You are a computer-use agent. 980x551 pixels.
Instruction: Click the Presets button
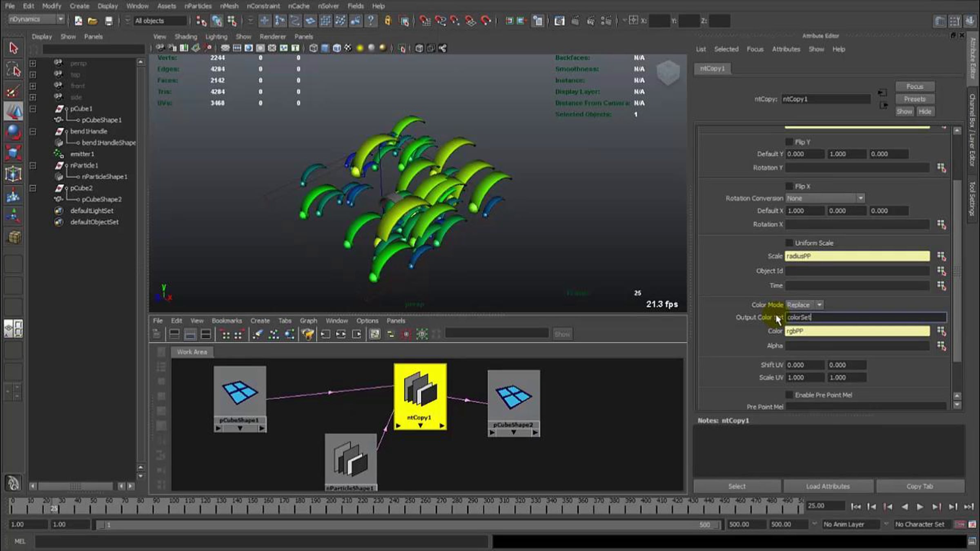point(914,99)
